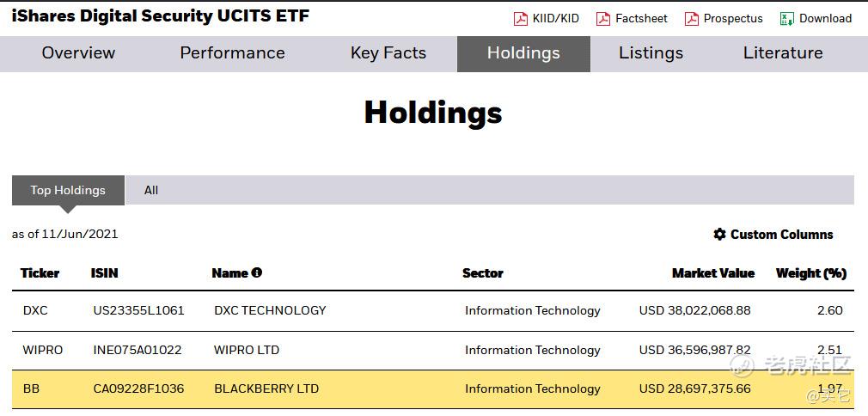Select the BLACKBERRY LTD row name
The width and height of the screenshot is (868, 416).
(x=266, y=388)
